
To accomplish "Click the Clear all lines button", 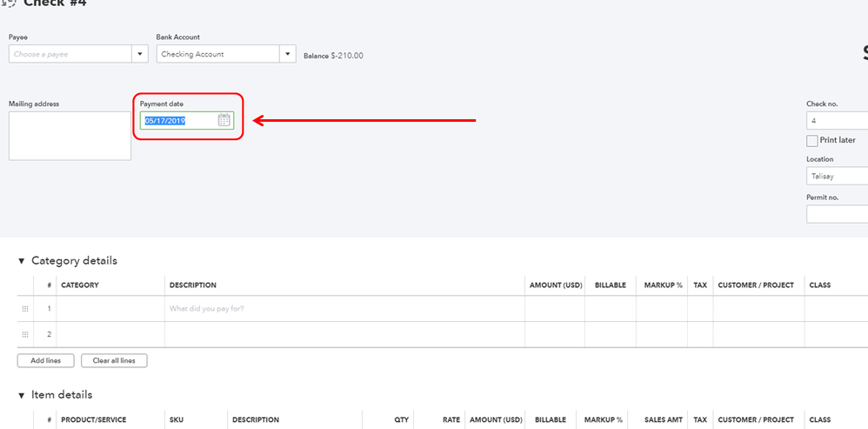I will pos(114,360).
